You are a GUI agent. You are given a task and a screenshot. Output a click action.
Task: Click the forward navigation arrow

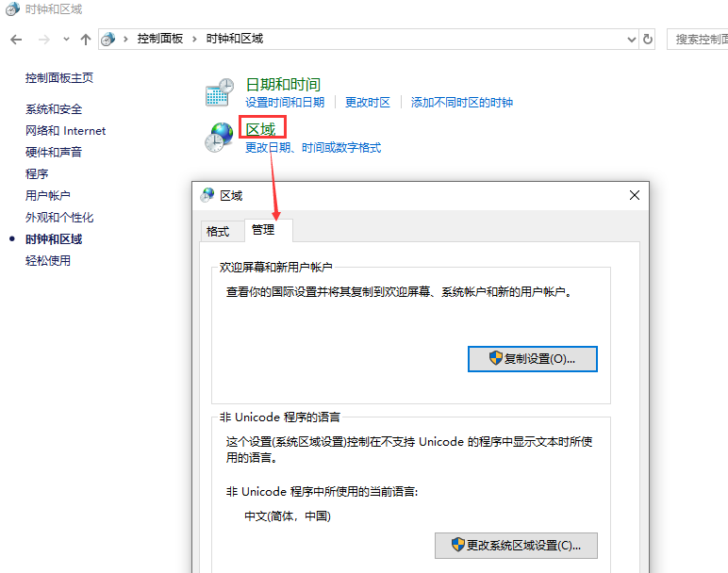click(x=43, y=40)
